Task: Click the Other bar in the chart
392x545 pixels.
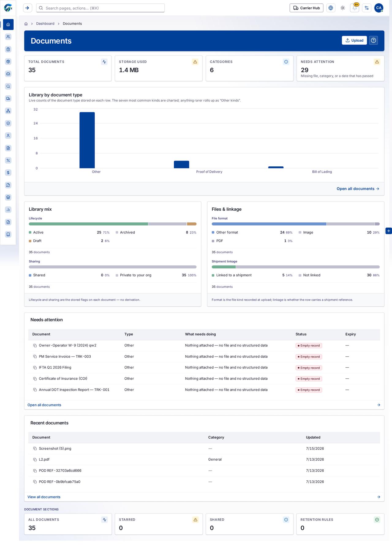Action: 87,140
